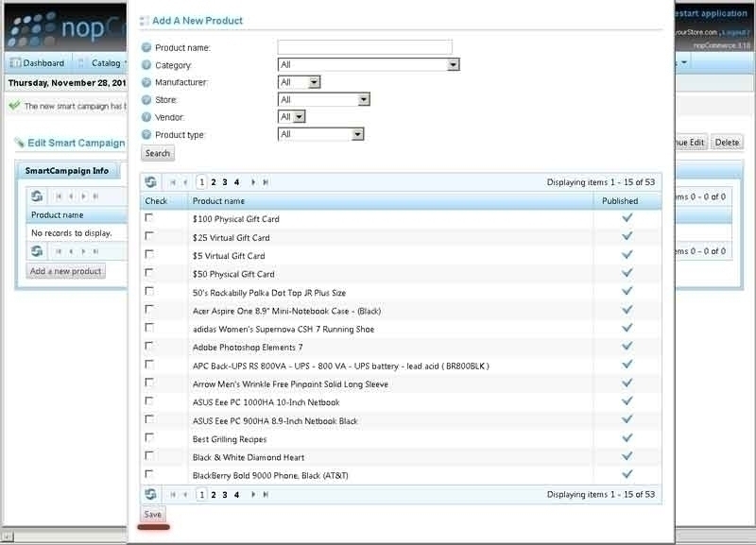
Task: Click restart application link
Action: coord(712,13)
